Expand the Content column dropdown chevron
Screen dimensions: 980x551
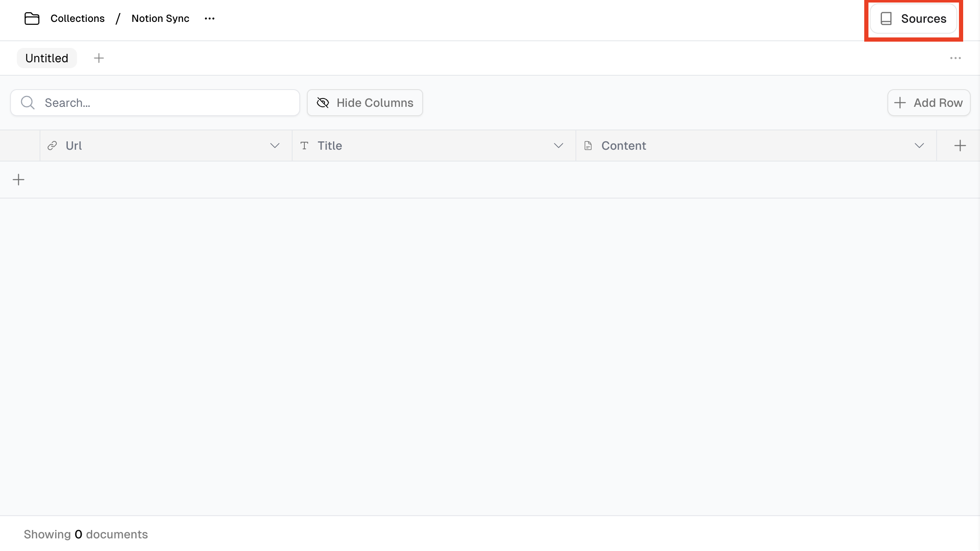pos(919,146)
